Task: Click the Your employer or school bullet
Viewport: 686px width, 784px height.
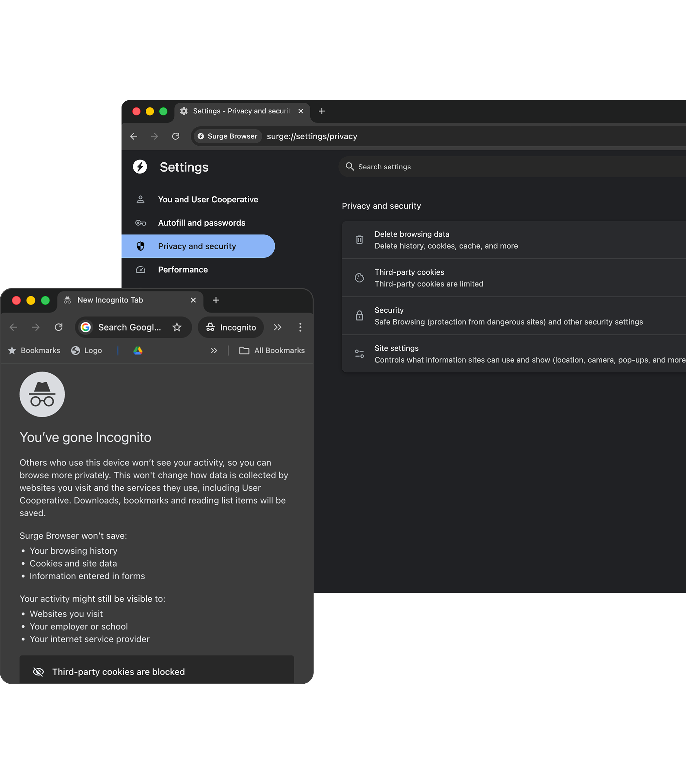Action: click(79, 627)
